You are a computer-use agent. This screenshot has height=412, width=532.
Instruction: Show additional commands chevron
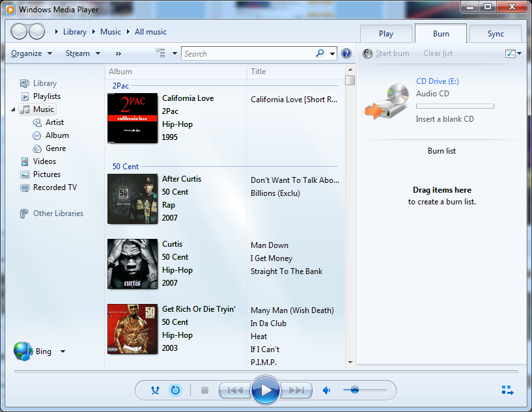[118, 53]
